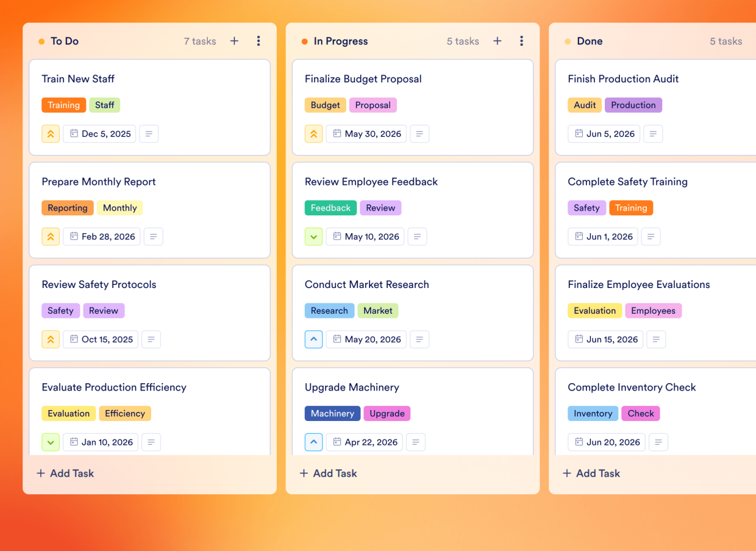The width and height of the screenshot is (756, 551).
Task: Click the high-priority icon on Review Safety Protocols
Action: pyautogui.click(x=51, y=339)
